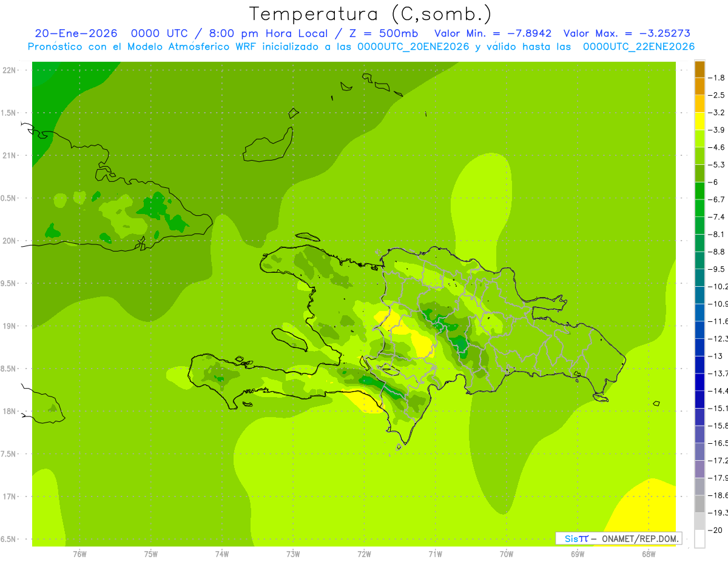Click the "68W" longitude axis label
Image resolution: width=728 pixels, height=562 pixels.
(649, 554)
